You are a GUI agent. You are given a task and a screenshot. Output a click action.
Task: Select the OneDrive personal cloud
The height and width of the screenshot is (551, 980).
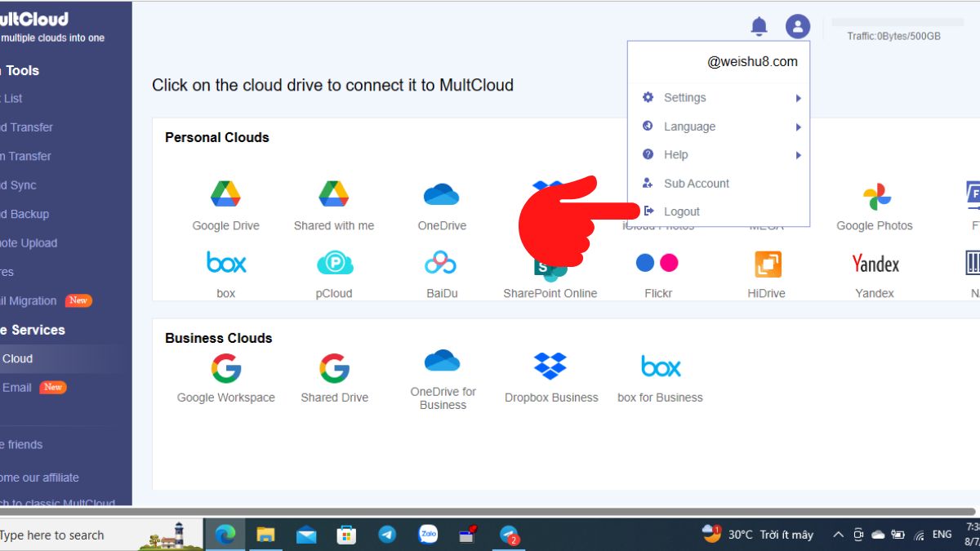point(441,196)
